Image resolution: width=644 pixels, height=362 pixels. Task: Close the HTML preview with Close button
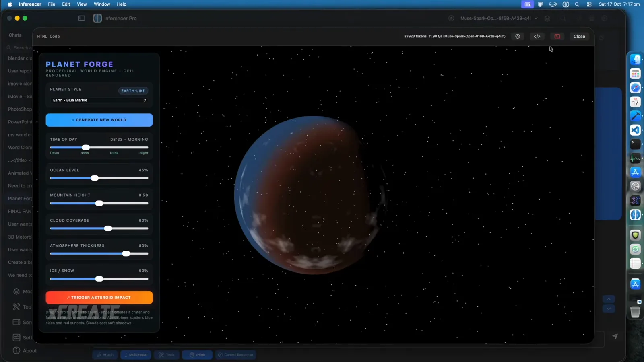point(579,36)
